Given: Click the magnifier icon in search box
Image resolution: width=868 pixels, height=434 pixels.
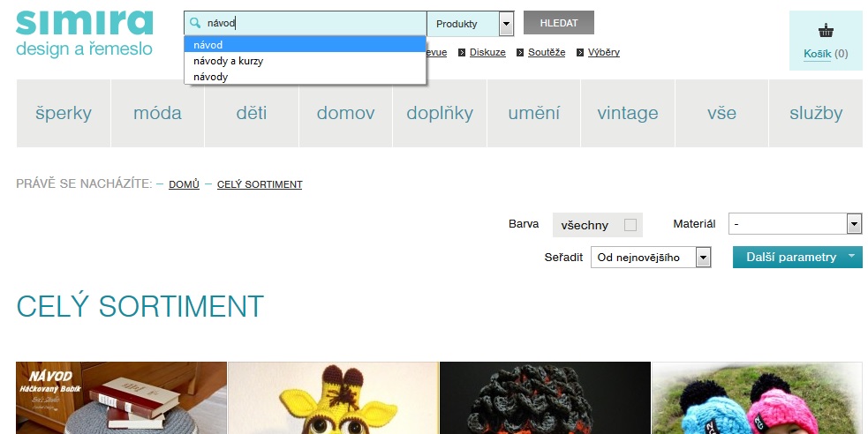Looking at the screenshot, I should point(195,23).
